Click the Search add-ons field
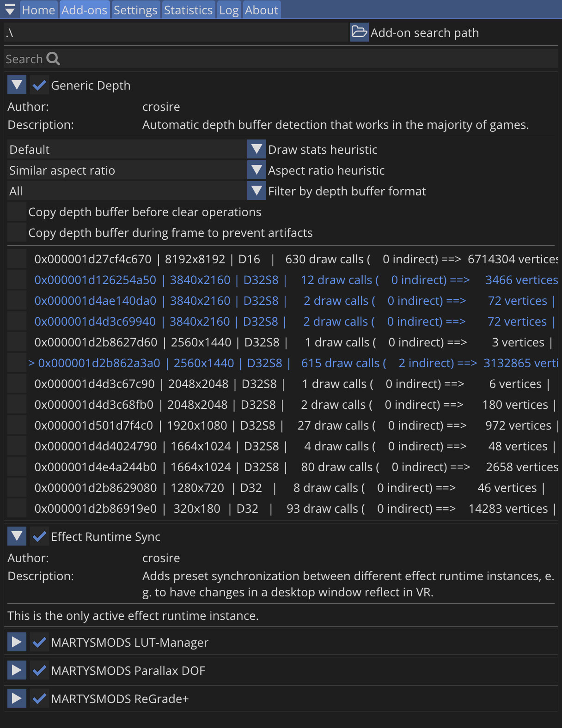 pos(281,59)
